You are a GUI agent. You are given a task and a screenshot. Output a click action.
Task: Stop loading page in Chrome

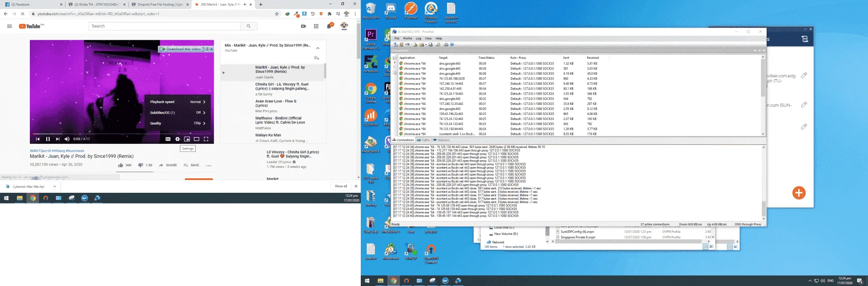[x=23, y=14]
